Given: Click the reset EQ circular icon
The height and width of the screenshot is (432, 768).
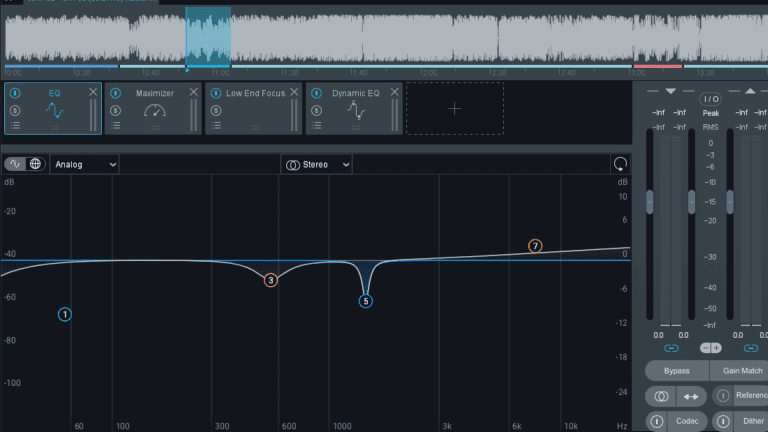Looking at the screenshot, I should 620,164.
